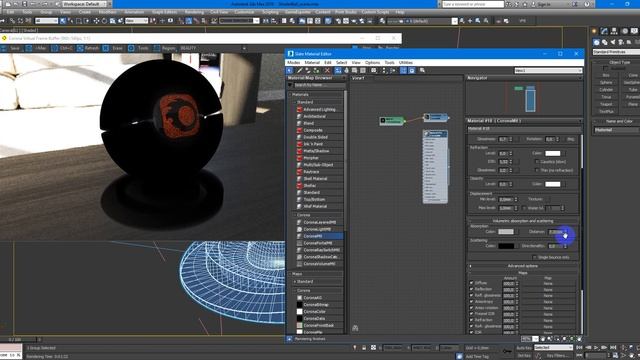This screenshot has height=360, width=640.
Task: Click the Absorption Distance value field
Action: 556,232
